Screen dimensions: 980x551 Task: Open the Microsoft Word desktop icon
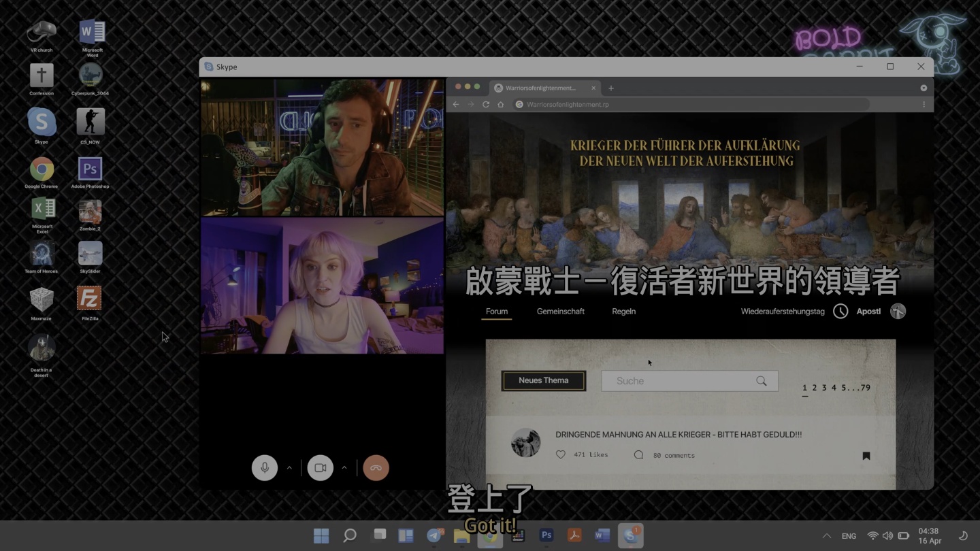pyautogui.click(x=93, y=38)
